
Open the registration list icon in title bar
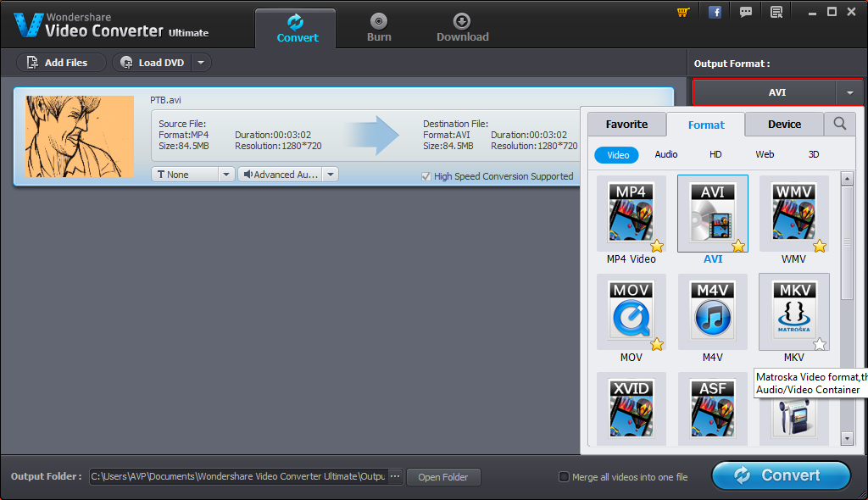(x=776, y=12)
